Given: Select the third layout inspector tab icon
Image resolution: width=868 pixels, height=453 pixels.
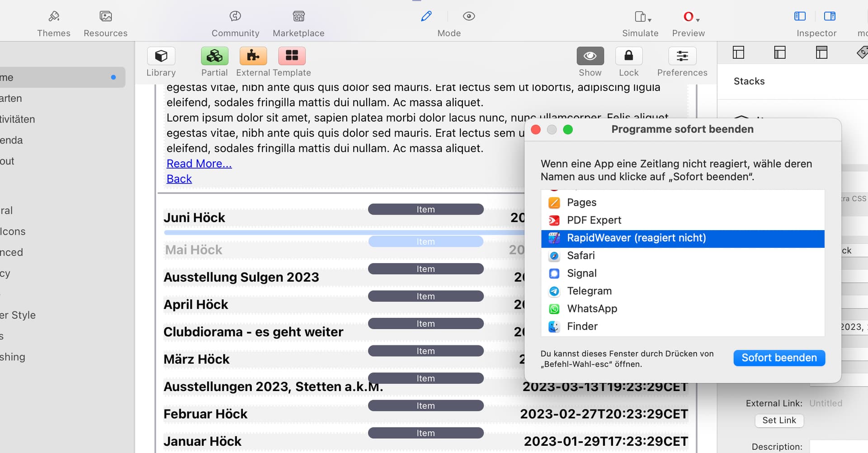Looking at the screenshot, I should pyautogui.click(x=821, y=52).
